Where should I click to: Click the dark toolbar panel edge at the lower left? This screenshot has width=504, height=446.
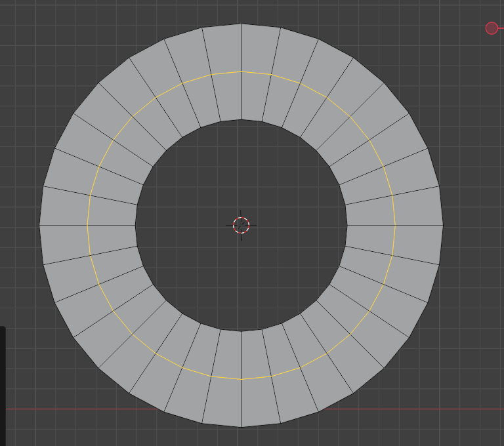(x=3, y=386)
